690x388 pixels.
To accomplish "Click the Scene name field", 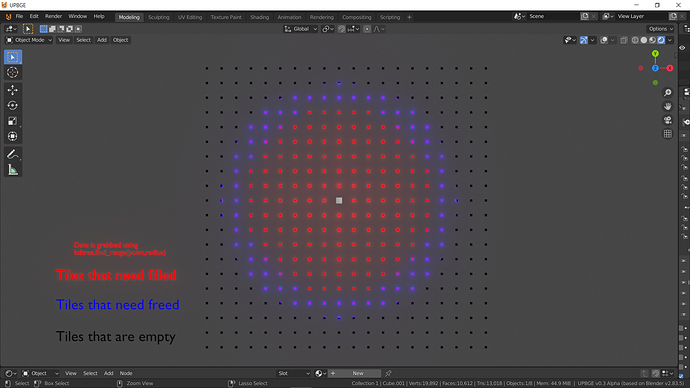I will tap(553, 16).
